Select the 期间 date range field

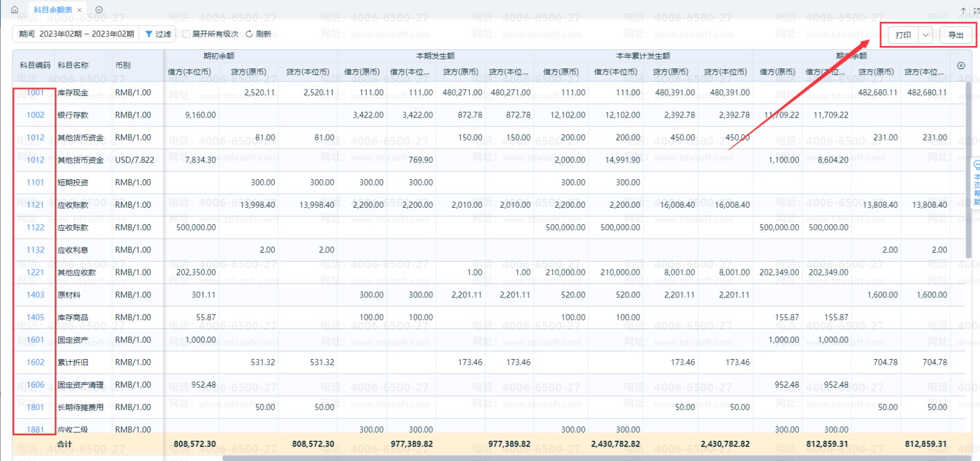[x=76, y=34]
